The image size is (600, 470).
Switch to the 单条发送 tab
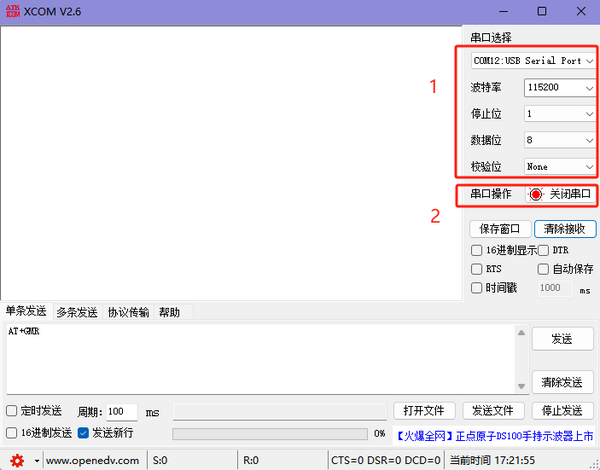[26, 311]
